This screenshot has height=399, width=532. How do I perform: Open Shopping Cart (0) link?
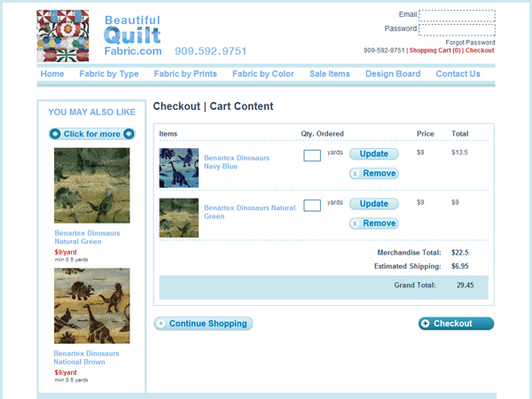(435, 51)
